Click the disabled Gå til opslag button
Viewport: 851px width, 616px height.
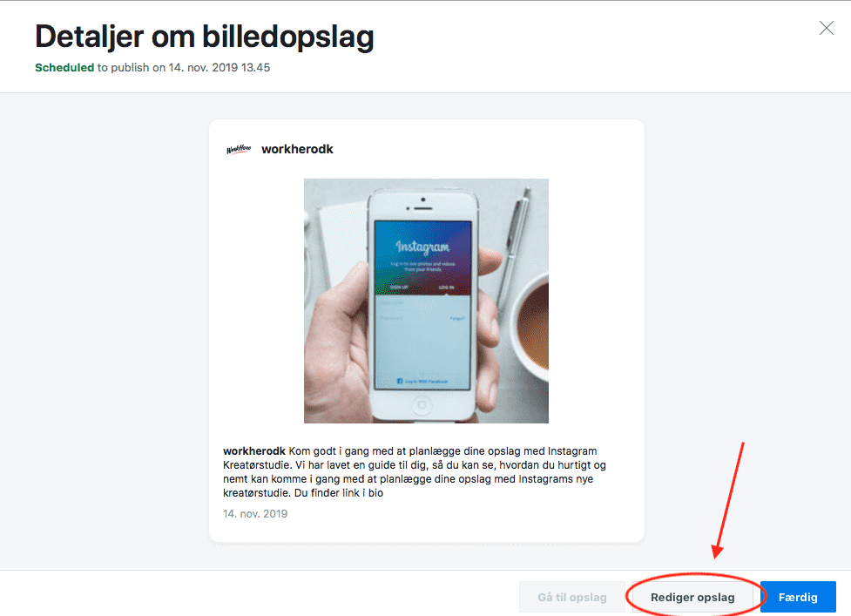572,597
